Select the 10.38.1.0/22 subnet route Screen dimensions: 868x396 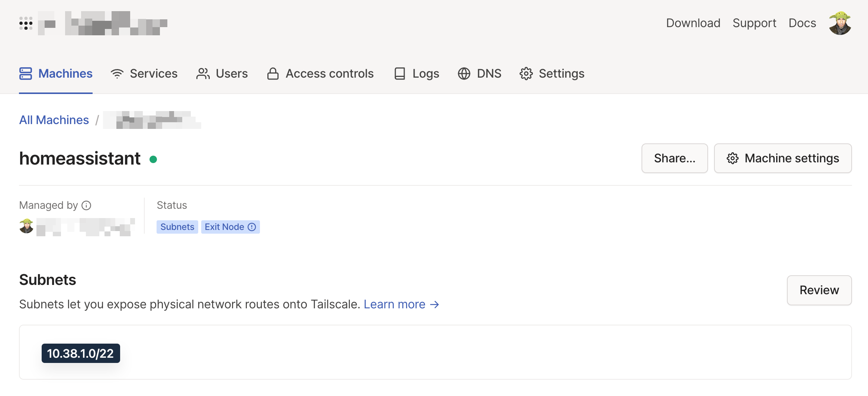click(81, 353)
